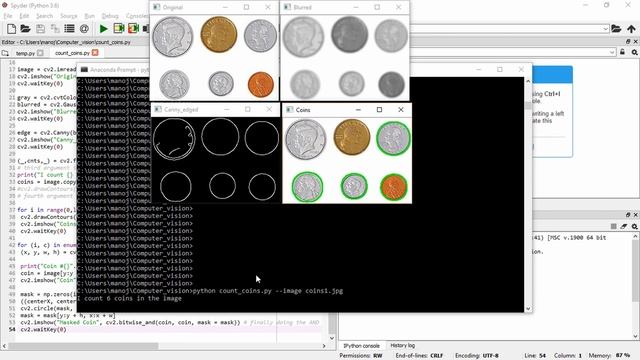Close the count_coins.py tab with red X
The image size is (640, 360).
click(x=95, y=53)
